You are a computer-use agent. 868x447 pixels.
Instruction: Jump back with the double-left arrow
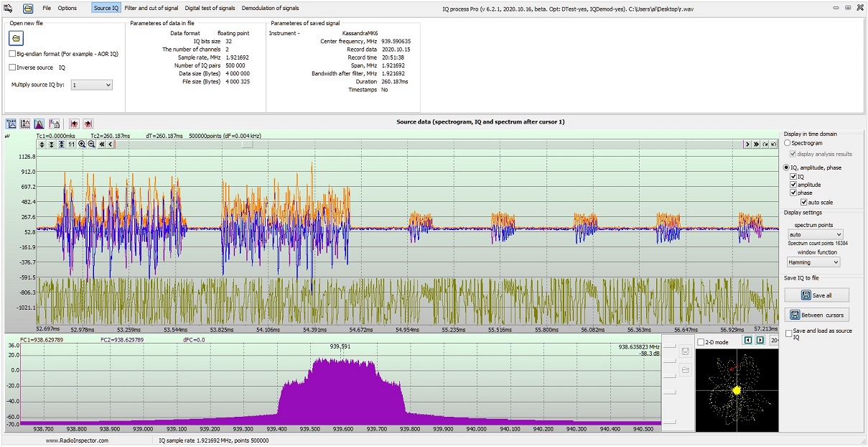(x=102, y=144)
